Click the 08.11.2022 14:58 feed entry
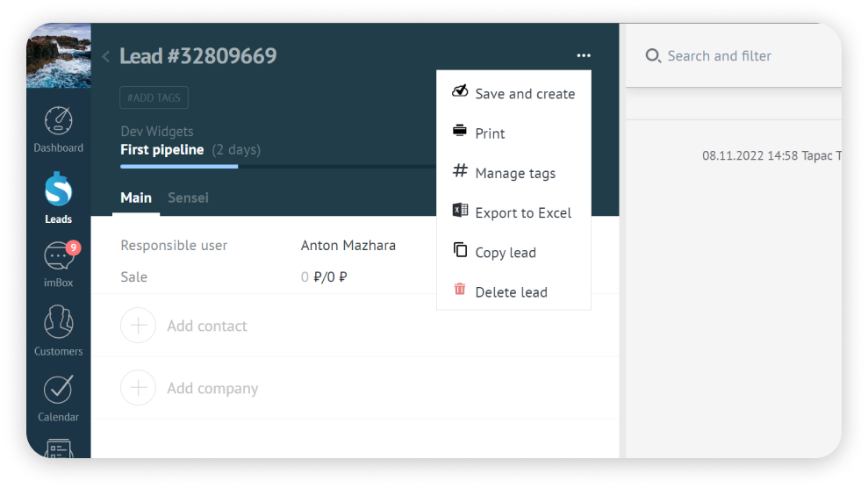The image size is (868, 488). [x=771, y=155]
